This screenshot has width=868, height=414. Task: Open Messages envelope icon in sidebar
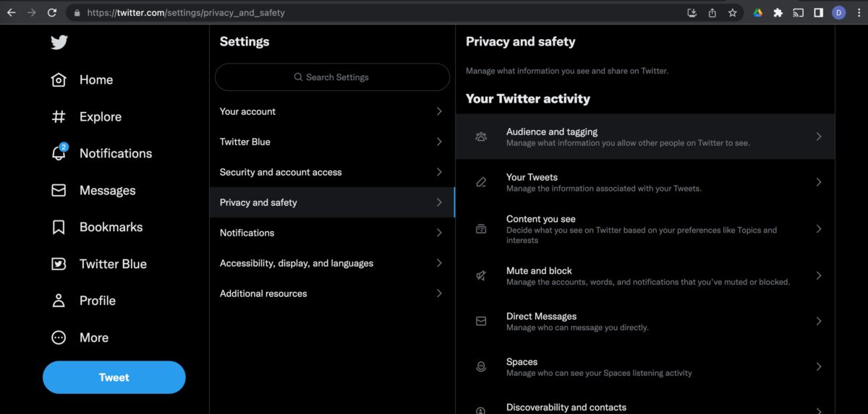[59, 191]
